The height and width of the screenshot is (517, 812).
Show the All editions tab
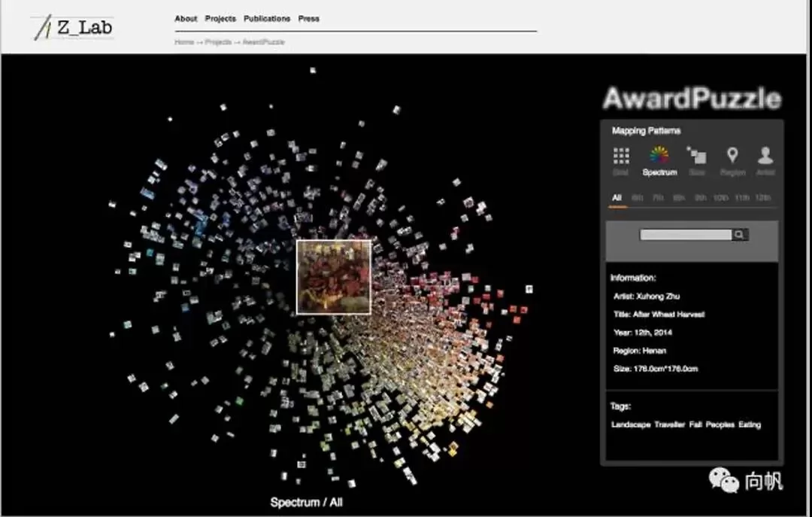point(617,198)
